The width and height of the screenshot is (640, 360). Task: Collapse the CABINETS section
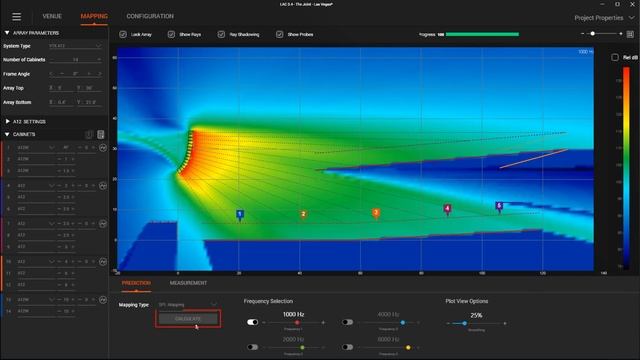(7, 134)
